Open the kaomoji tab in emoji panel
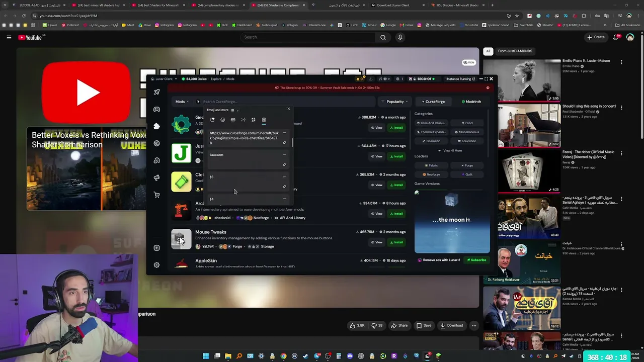The image size is (644, 362). pyautogui.click(x=243, y=120)
